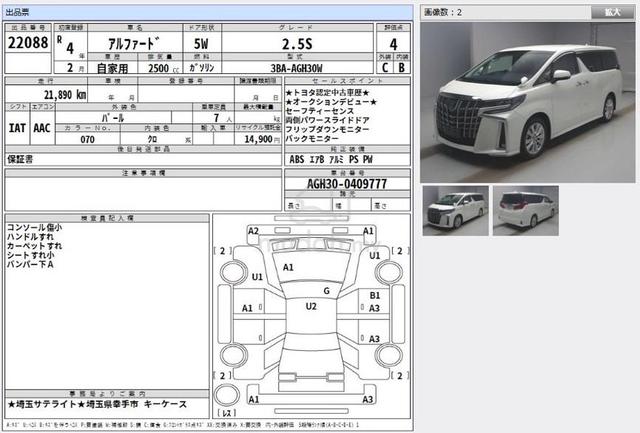Click the U2 mark on roof diagram
The image size is (640, 433).
[x=311, y=306]
